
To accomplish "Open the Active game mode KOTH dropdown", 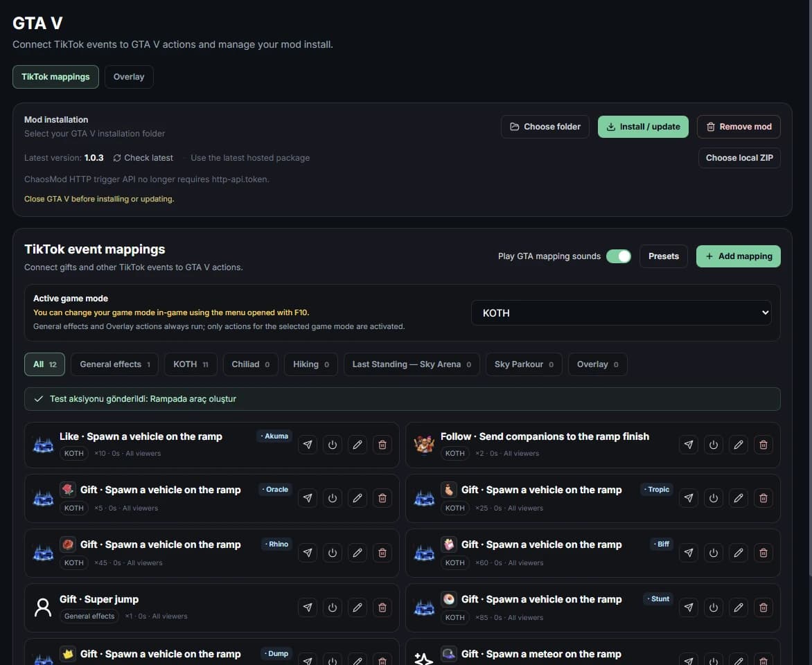I will 621,313.
